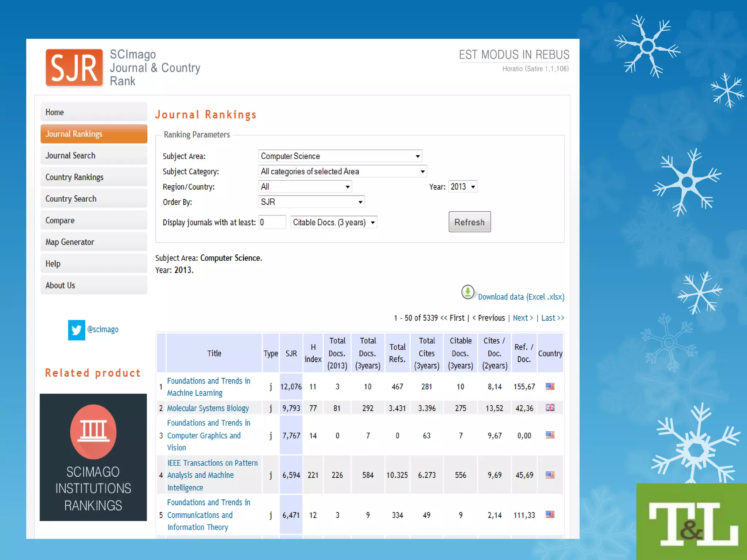747x560 pixels.
Task: Click the Total Docs. (2013) column header
Action: [337, 353]
